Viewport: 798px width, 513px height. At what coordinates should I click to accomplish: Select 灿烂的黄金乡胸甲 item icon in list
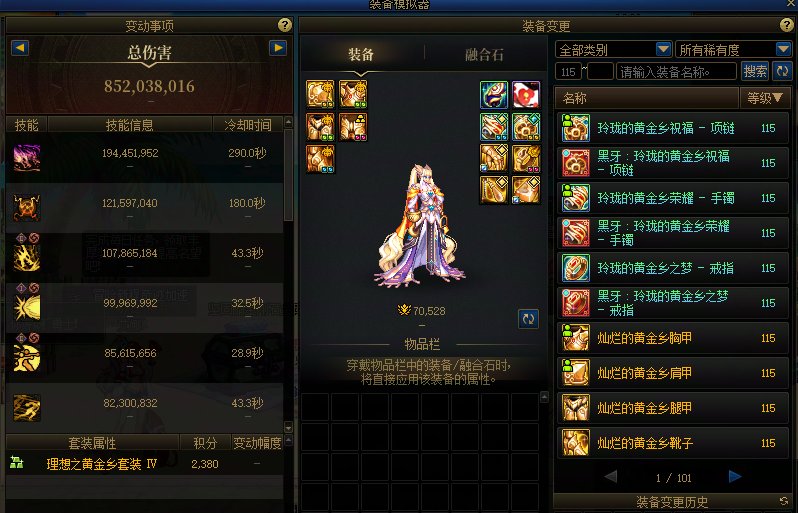576,338
